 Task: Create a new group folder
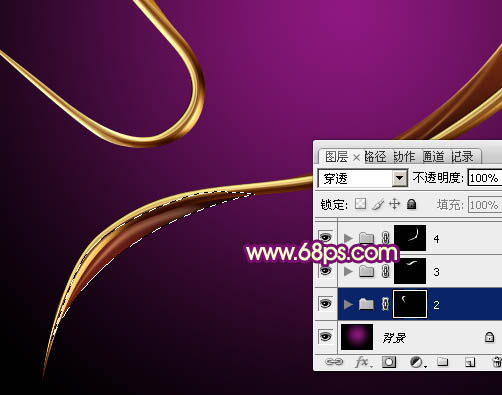point(443,362)
